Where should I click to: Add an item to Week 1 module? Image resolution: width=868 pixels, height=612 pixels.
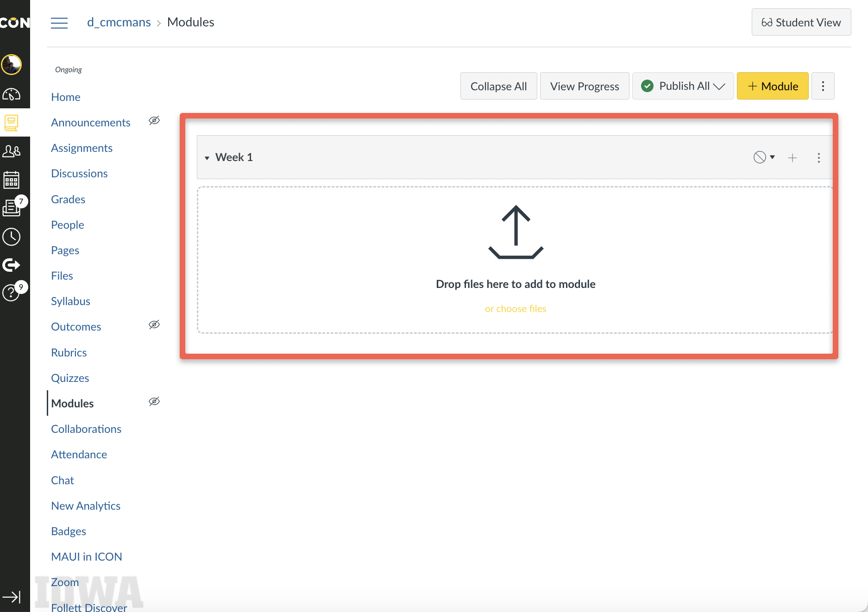click(x=793, y=157)
